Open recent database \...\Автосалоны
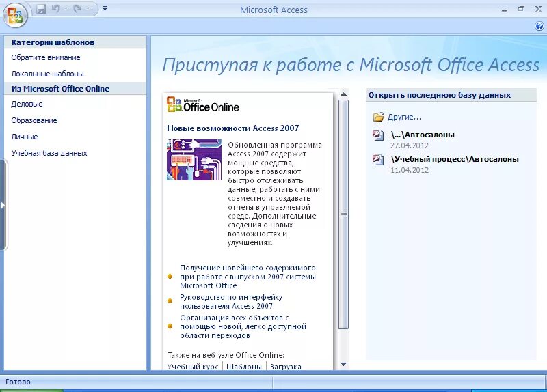 pos(423,135)
